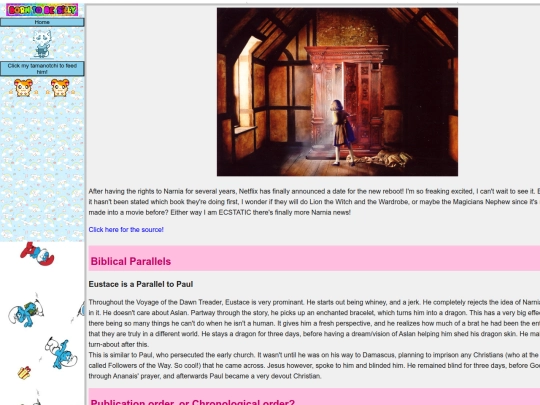
Task: Open the Home navigation button
Action: coord(42,22)
